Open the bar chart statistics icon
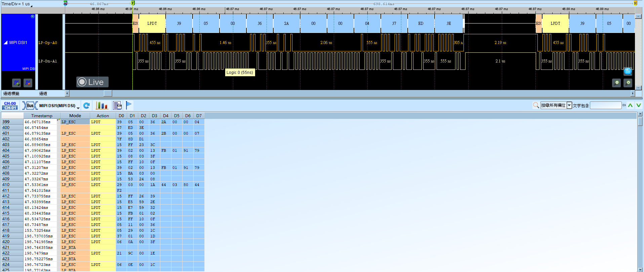Screen dimensions: 644x272 102,105
